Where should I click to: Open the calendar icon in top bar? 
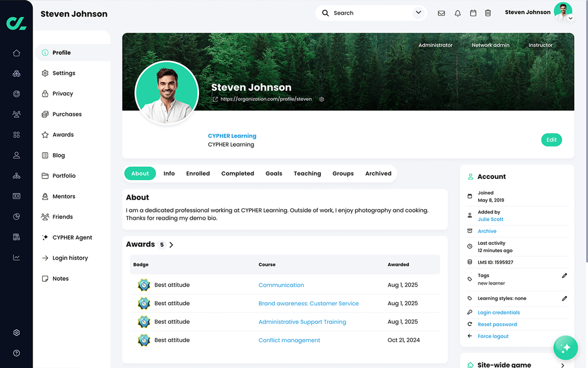pos(473,13)
